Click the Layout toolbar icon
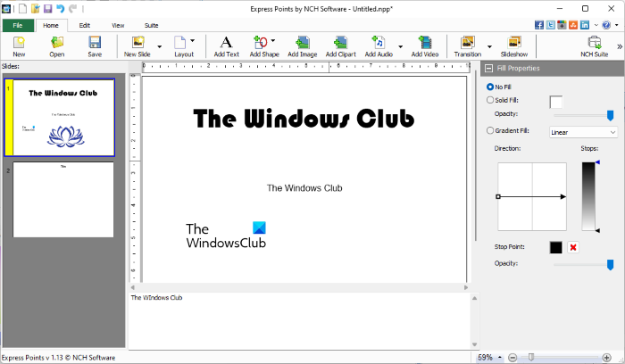Image resolution: width=625 pixels, height=364 pixels. [x=184, y=46]
